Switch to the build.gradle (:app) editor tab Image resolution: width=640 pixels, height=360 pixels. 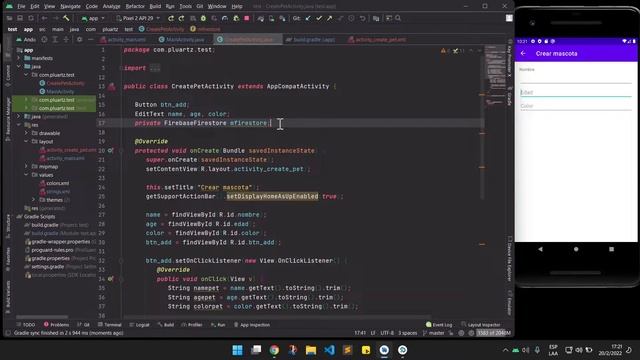click(x=311, y=40)
